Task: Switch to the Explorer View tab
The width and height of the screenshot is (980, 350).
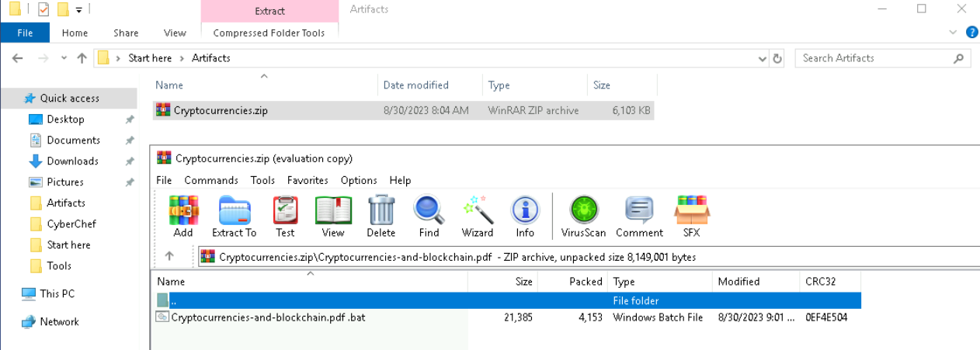Action: 175,33
